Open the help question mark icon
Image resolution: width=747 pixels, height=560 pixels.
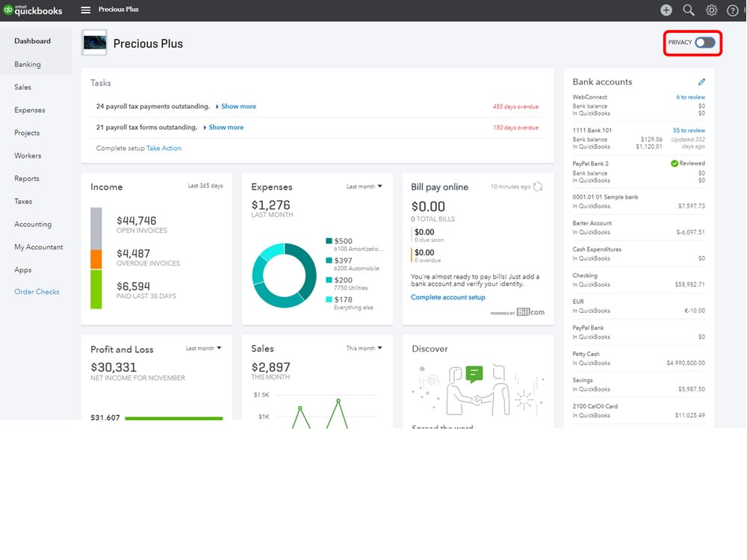(732, 10)
